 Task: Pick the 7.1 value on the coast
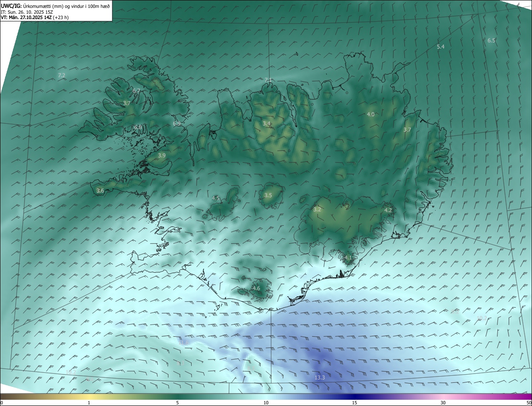point(268,80)
